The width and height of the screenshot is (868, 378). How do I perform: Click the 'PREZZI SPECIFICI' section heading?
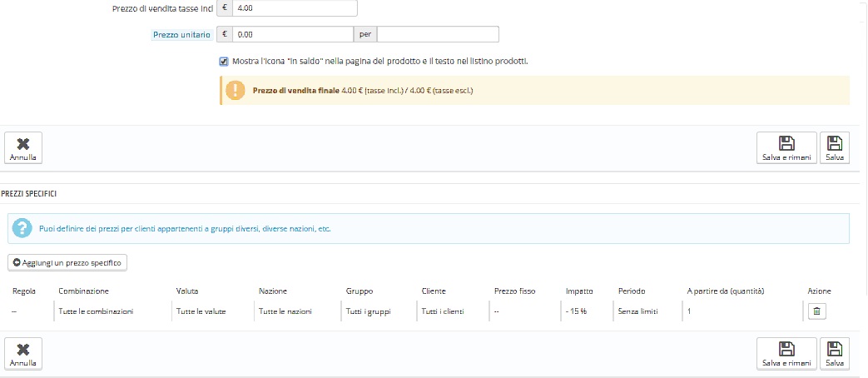click(33, 193)
